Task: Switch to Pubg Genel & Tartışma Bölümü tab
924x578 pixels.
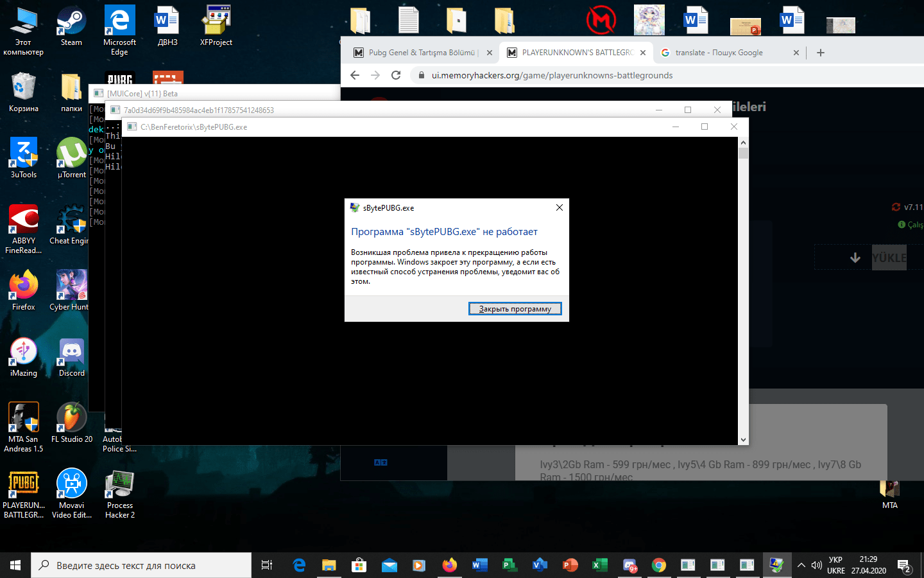Action: coord(422,53)
